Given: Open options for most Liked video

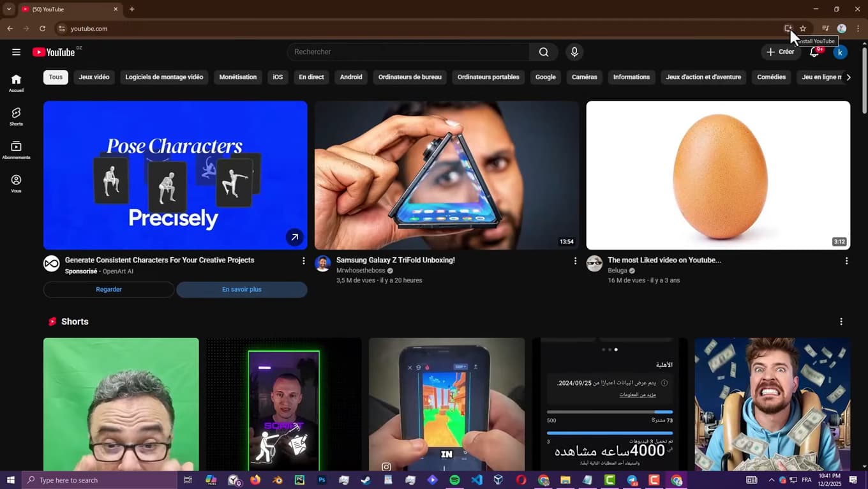Looking at the screenshot, I should click(846, 260).
